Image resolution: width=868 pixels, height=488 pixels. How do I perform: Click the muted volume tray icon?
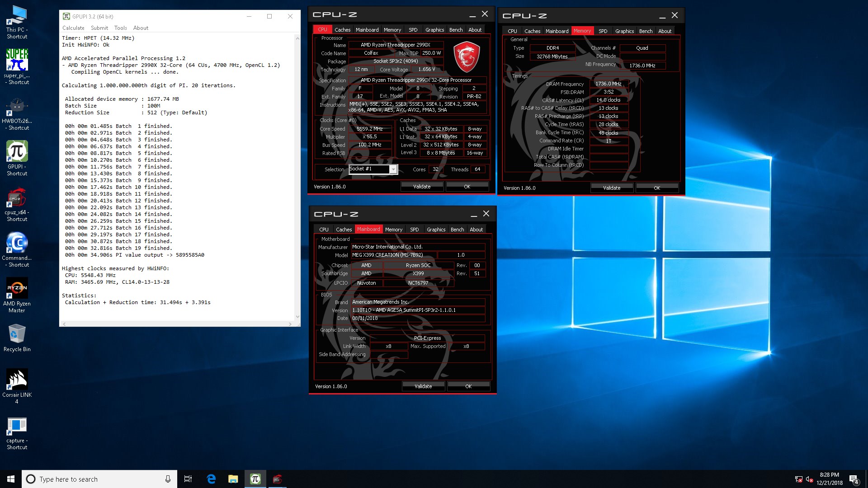click(809, 479)
